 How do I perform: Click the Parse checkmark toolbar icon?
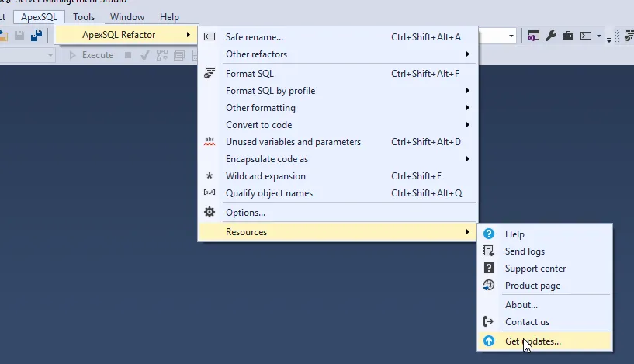145,55
